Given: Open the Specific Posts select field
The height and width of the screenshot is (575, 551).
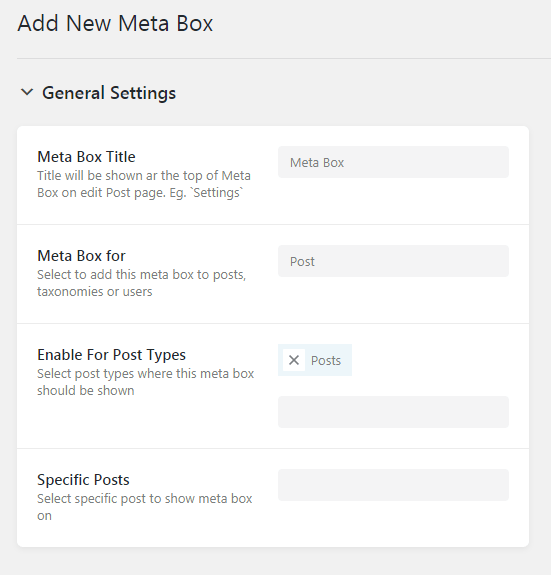Looking at the screenshot, I should coord(393,485).
